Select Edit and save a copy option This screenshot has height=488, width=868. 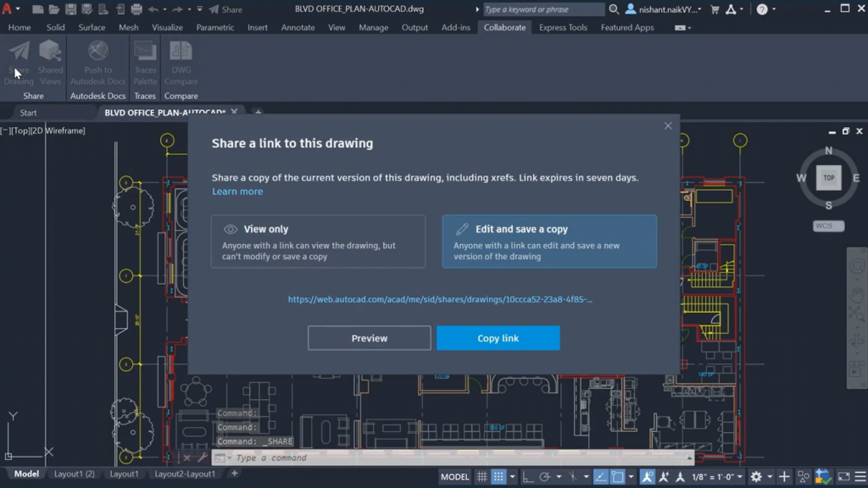click(549, 241)
